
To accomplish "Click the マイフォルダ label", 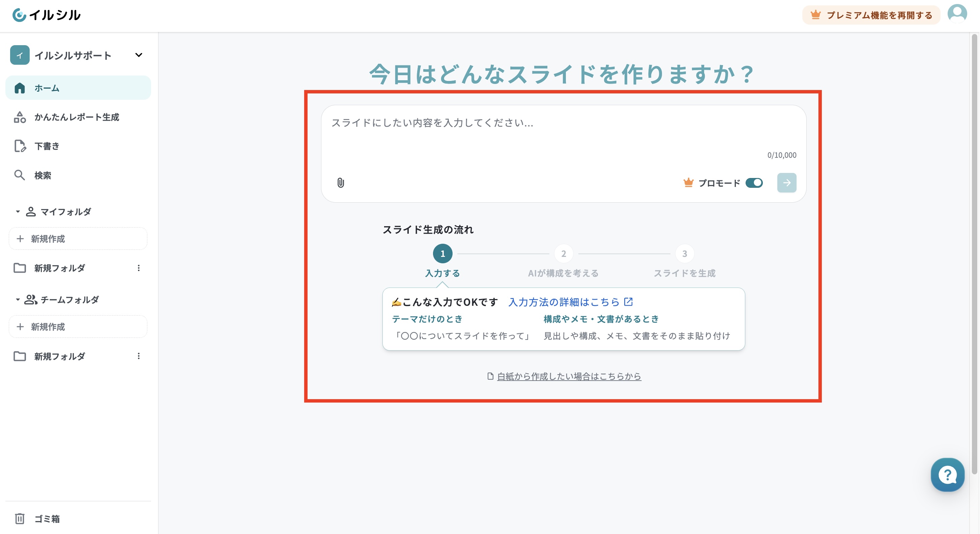I will pyautogui.click(x=66, y=212).
